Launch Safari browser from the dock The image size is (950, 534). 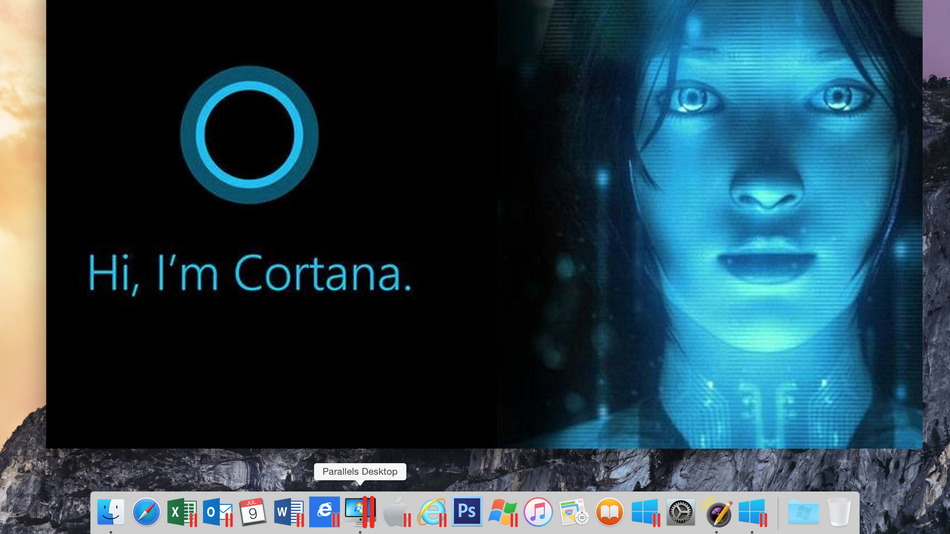(x=146, y=512)
